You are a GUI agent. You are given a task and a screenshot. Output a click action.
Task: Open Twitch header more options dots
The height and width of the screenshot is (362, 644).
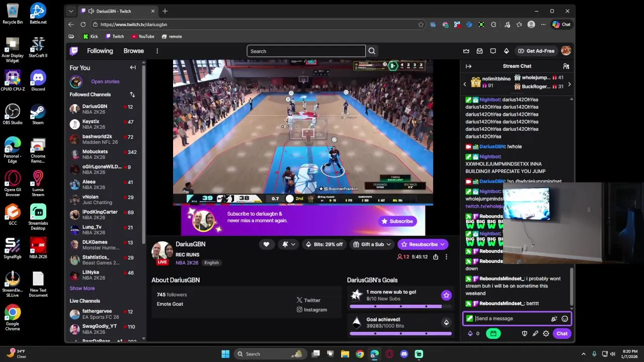click(x=157, y=51)
